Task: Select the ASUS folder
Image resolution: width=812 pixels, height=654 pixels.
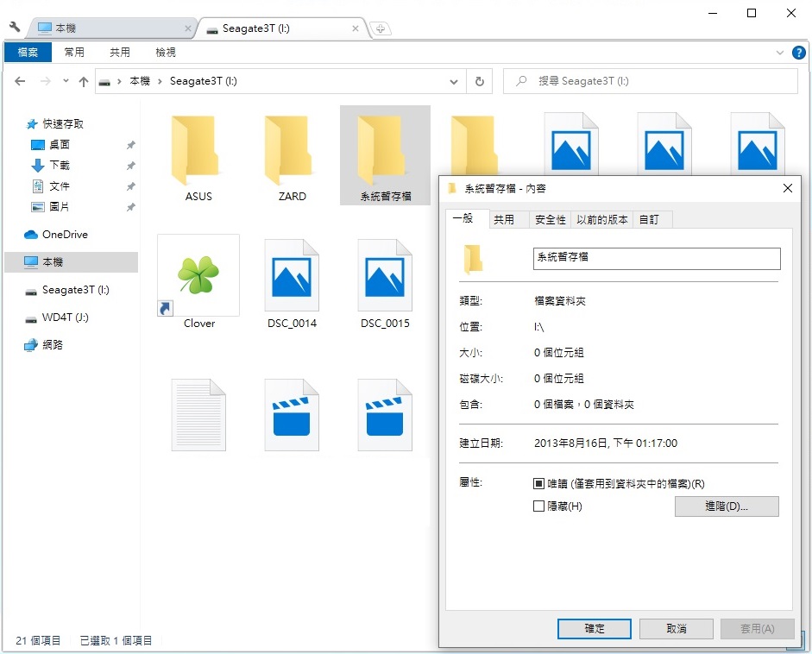Action: point(198,156)
